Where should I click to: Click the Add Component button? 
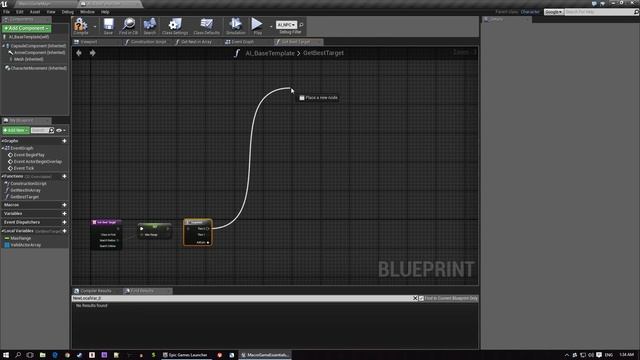pos(26,28)
